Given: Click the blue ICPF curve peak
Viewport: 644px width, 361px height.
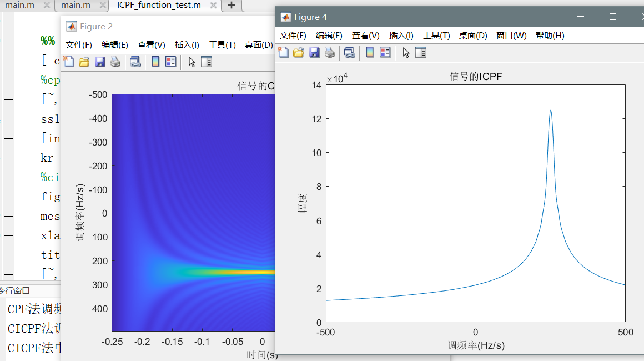Looking at the screenshot, I should point(550,111).
